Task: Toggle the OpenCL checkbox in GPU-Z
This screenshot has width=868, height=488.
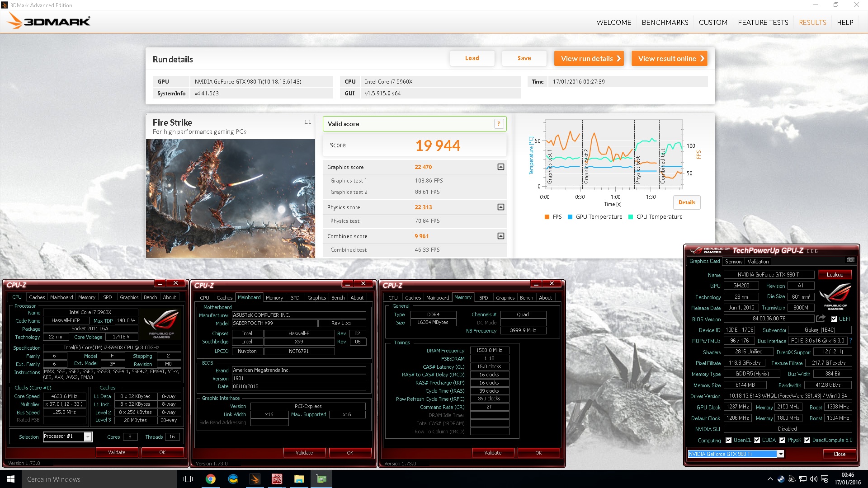Action: click(728, 440)
